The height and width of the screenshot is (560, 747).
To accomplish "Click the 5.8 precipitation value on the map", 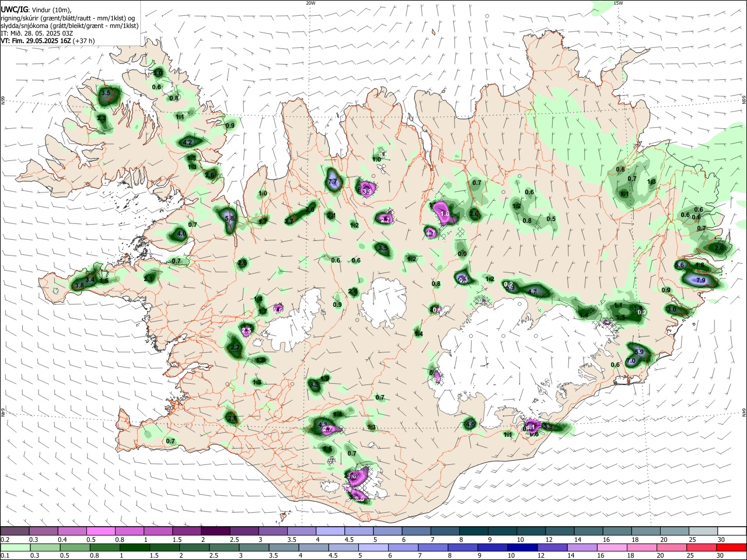I will pos(229,218).
